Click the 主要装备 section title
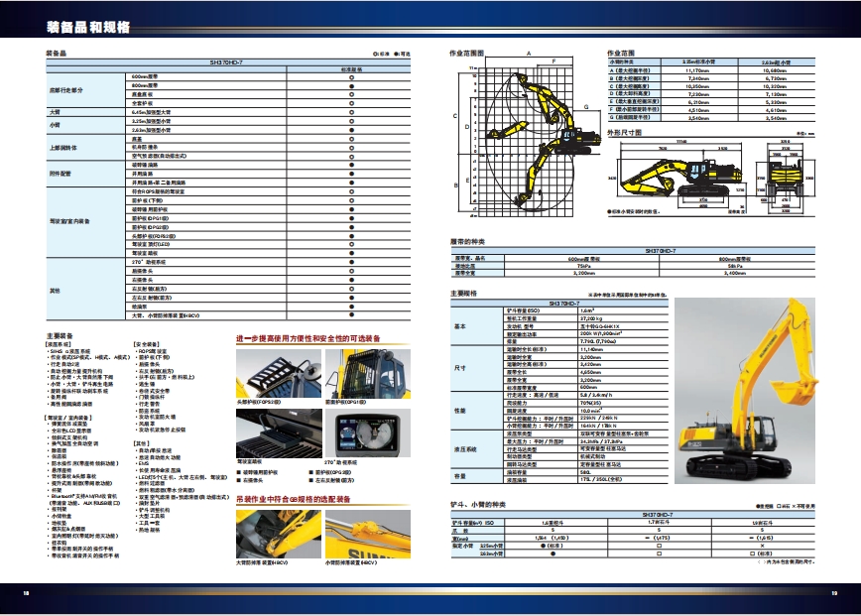This screenshot has height=616, width=861. (x=60, y=336)
